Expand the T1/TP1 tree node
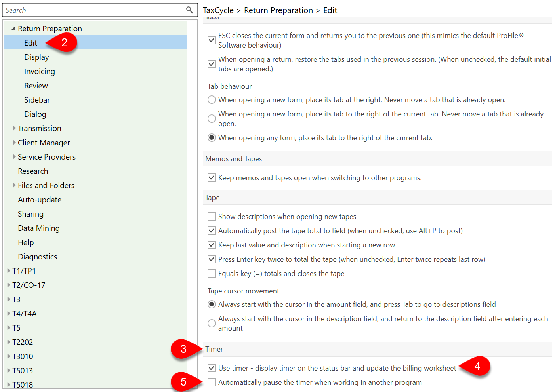The image size is (555, 392). (x=9, y=271)
